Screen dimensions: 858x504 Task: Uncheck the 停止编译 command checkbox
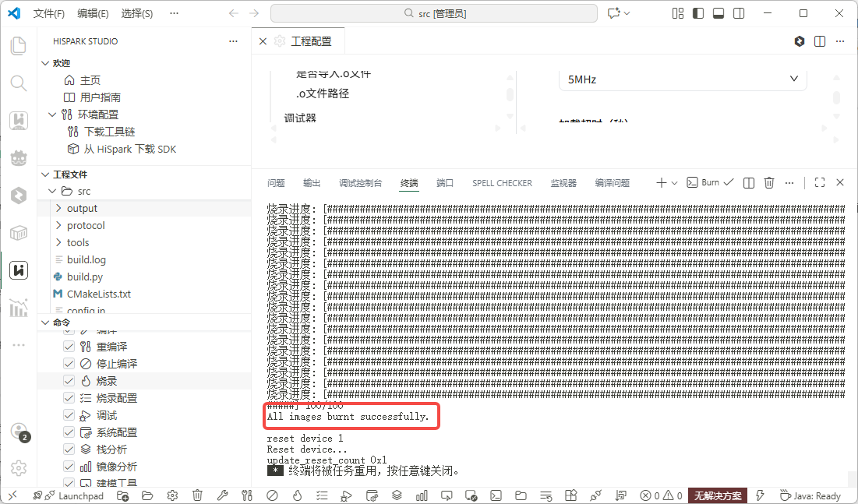point(69,363)
